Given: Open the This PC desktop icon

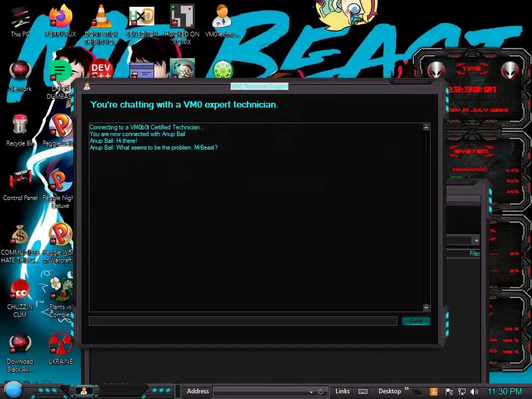Looking at the screenshot, I should pos(20,22).
